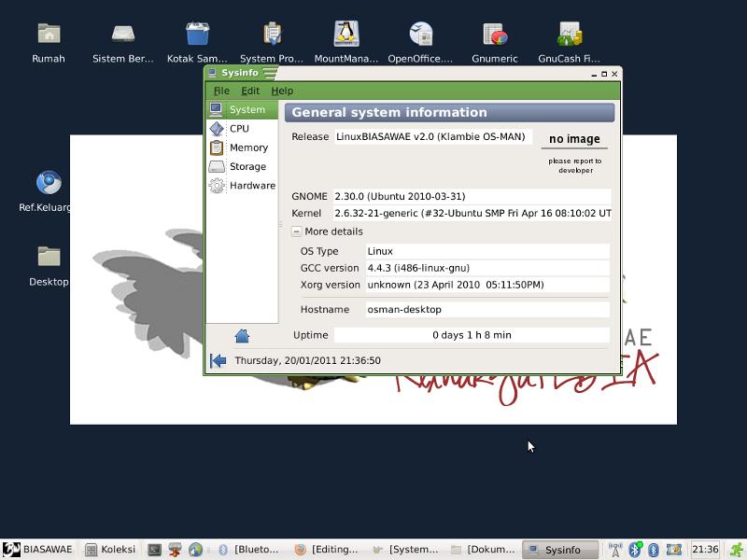This screenshot has width=747, height=560.
Task: Select the CPU section in sidebar
Action: pyautogui.click(x=239, y=129)
